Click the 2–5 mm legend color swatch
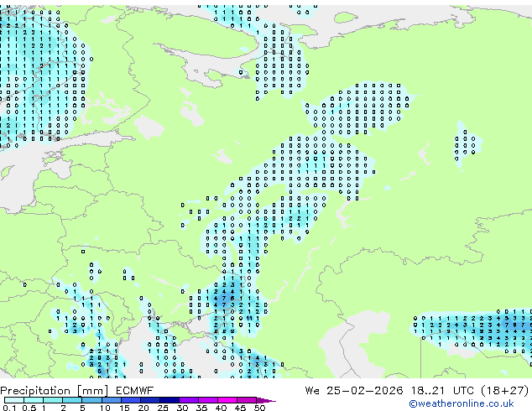532x411 pixels. [72, 400]
